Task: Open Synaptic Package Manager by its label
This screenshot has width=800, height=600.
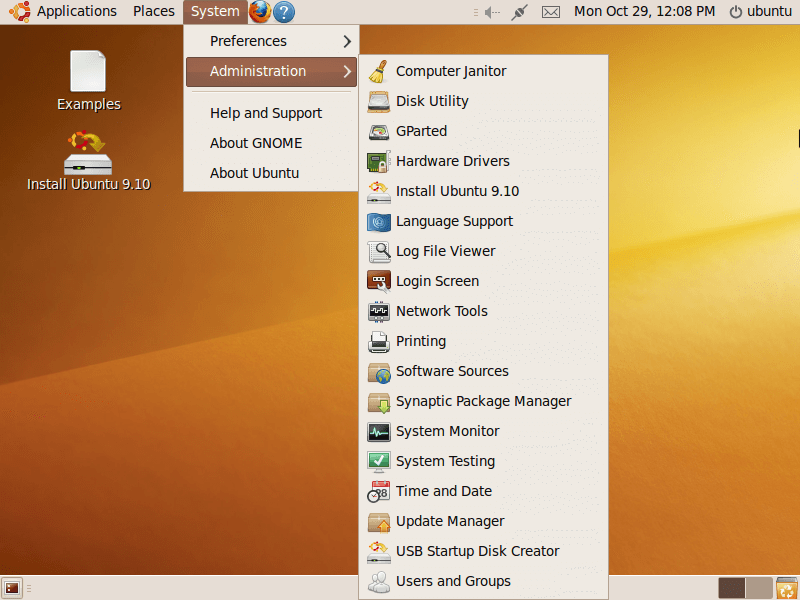Action: pyautogui.click(x=484, y=402)
